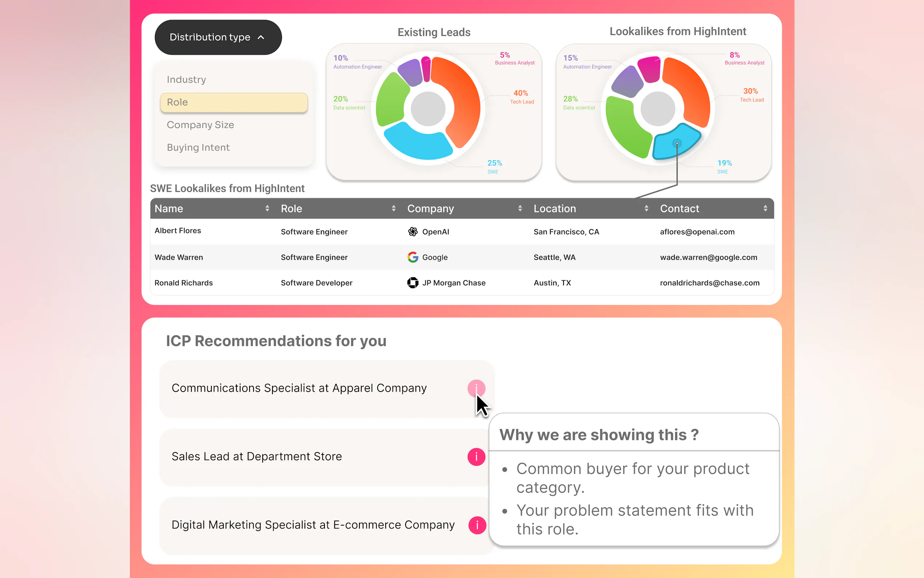The height and width of the screenshot is (578, 924).
Task: Select Company Size distribution option
Action: tap(200, 124)
